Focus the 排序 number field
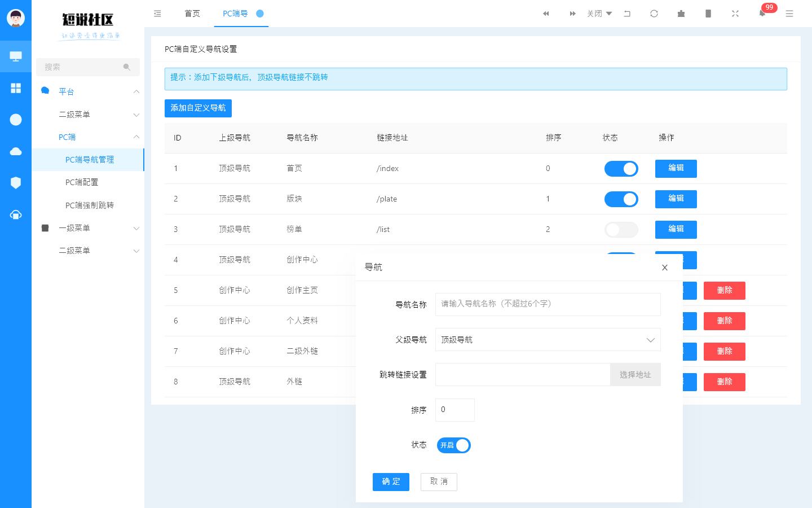Image resolution: width=812 pixels, height=508 pixels. tap(455, 410)
